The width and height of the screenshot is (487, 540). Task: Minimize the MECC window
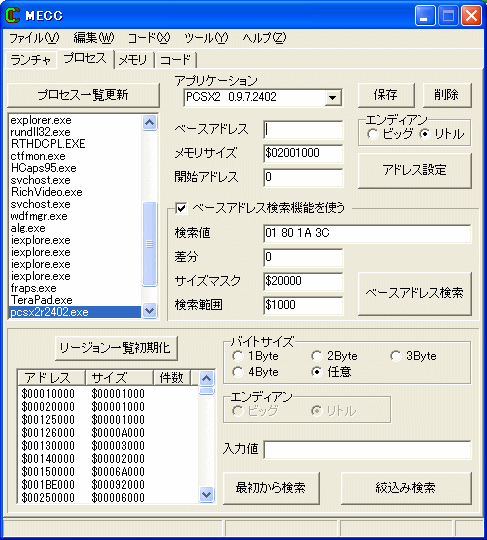pos(425,15)
